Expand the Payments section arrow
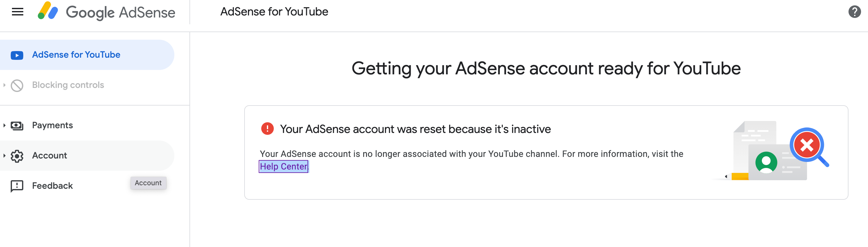 pos(4,125)
